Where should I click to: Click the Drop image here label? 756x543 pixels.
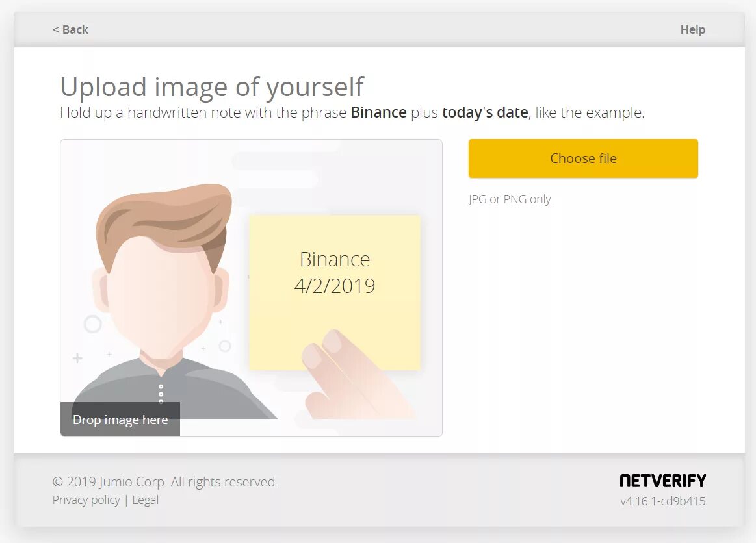120,420
